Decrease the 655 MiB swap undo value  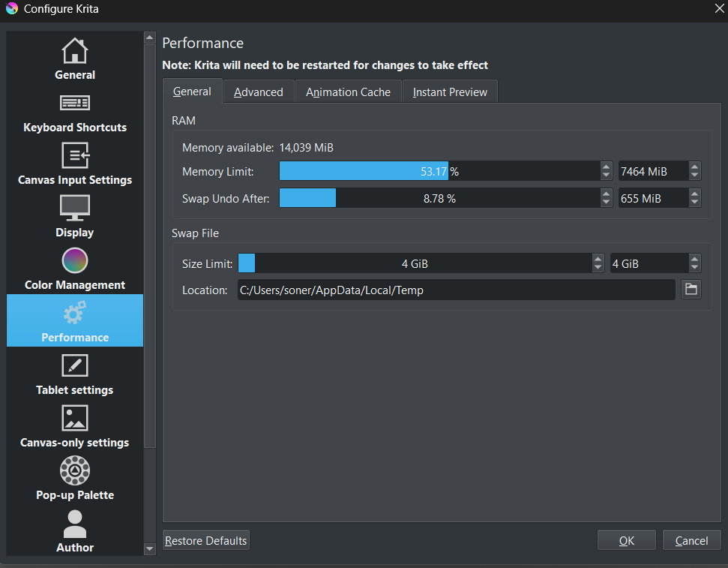click(694, 203)
